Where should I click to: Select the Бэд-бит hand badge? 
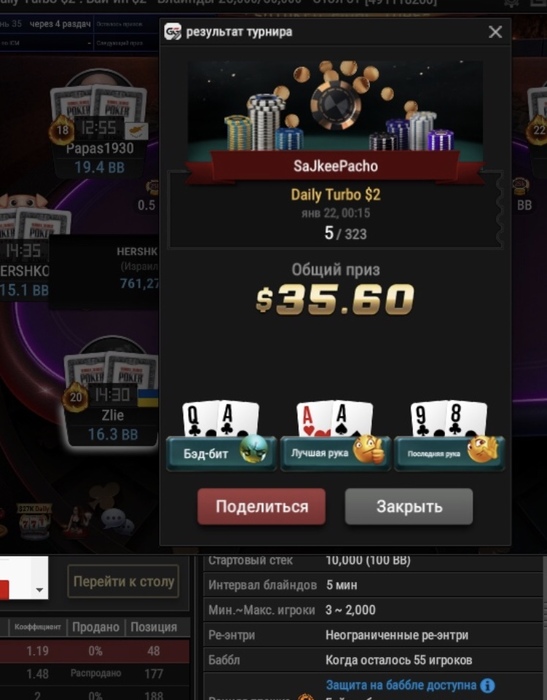point(221,453)
